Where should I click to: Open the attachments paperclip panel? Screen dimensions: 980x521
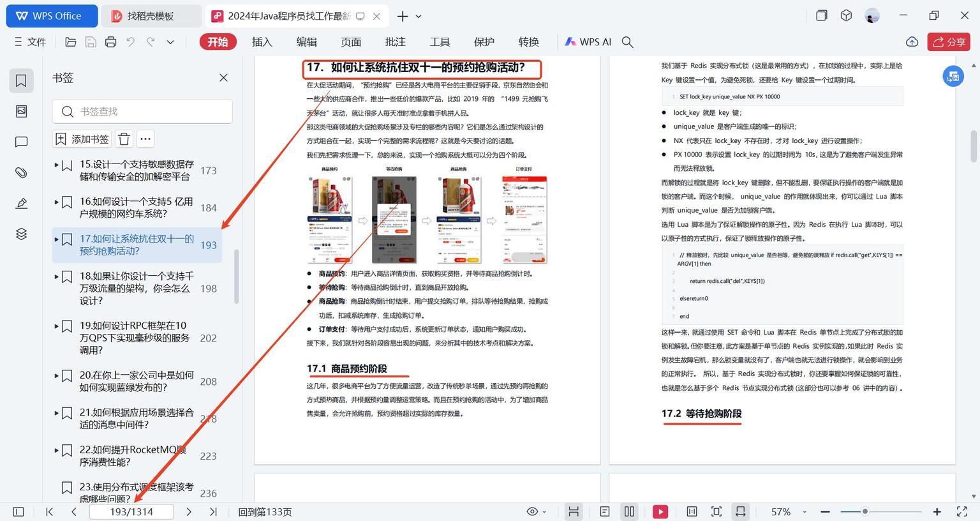click(21, 172)
